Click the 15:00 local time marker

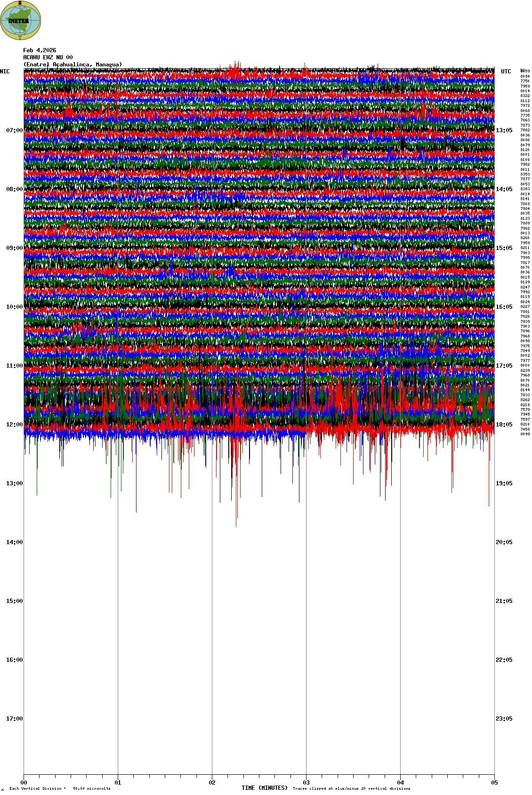14,601
